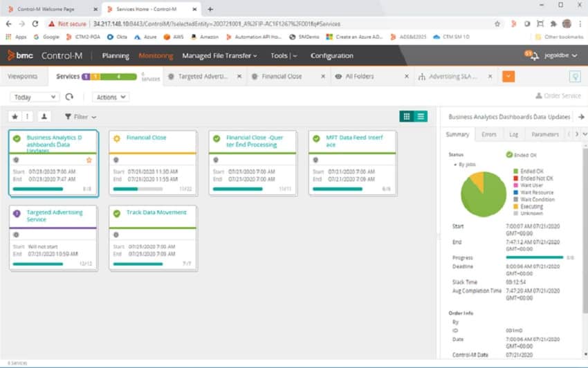Open a new browser tab
Screen dimensions: 588x368
210,9
